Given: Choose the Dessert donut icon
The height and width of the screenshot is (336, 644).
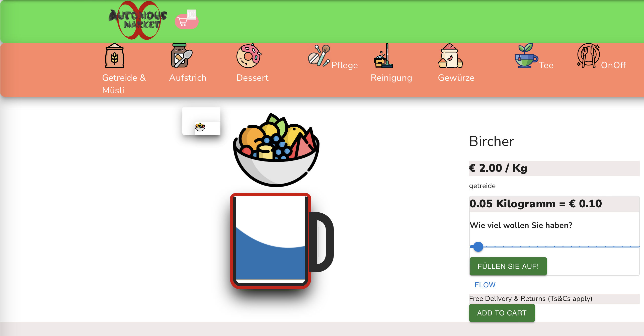Looking at the screenshot, I should (x=249, y=56).
